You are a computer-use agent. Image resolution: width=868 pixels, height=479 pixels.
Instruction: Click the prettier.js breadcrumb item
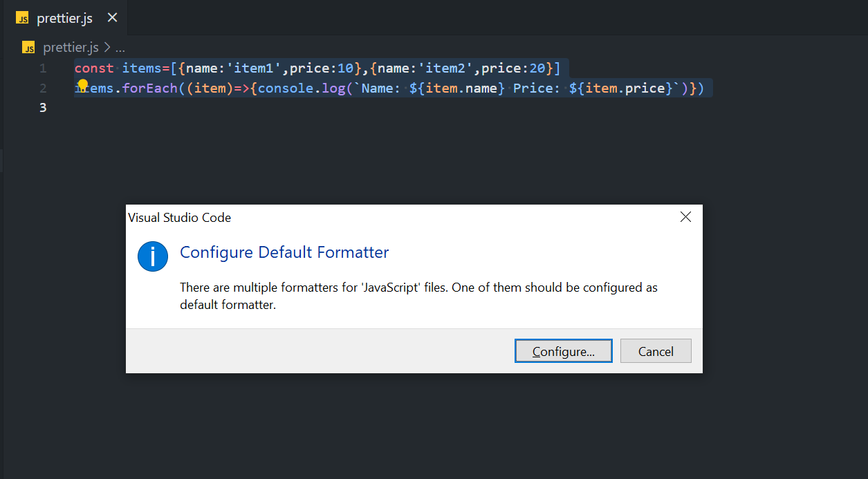(x=71, y=48)
